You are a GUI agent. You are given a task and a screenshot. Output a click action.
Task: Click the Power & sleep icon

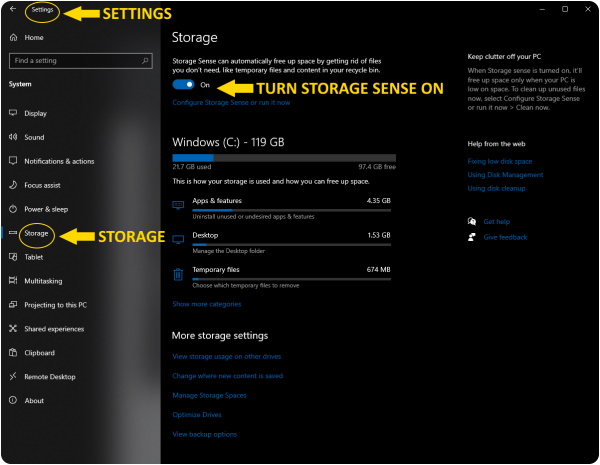pyautogui.click(x=13, y=209)
